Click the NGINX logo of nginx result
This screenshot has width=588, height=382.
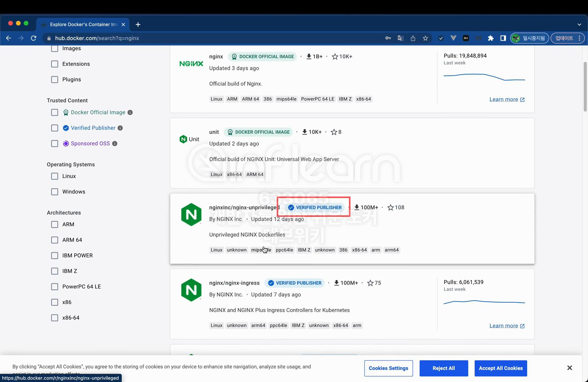[x=191, y=64]
